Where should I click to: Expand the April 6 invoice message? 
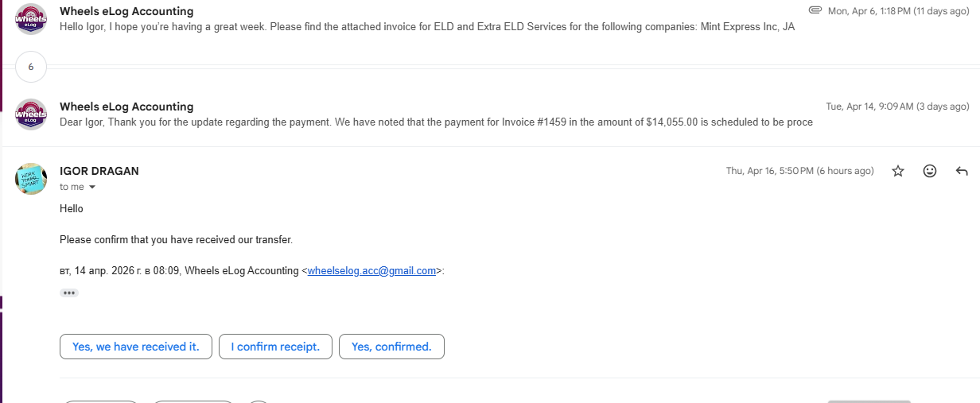pos(427,27)
